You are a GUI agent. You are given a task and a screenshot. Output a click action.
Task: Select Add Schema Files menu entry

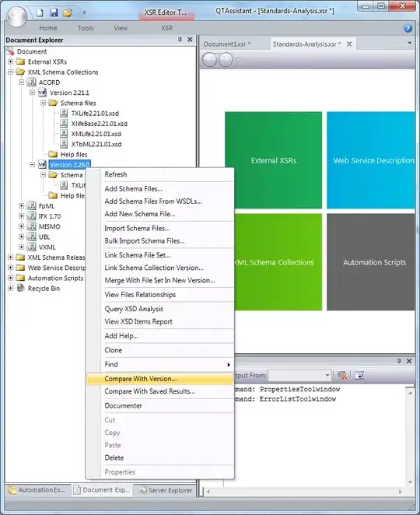coord(160,189)
